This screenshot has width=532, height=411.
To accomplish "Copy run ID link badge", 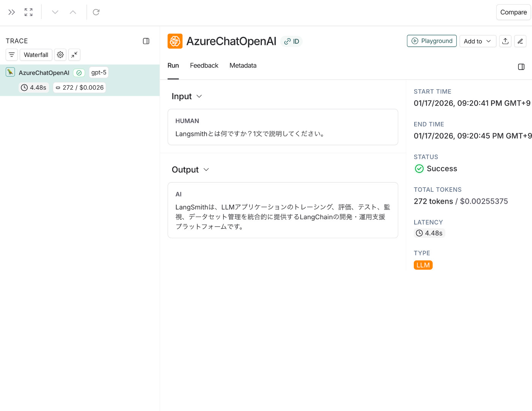I will [x=291, y=41].
